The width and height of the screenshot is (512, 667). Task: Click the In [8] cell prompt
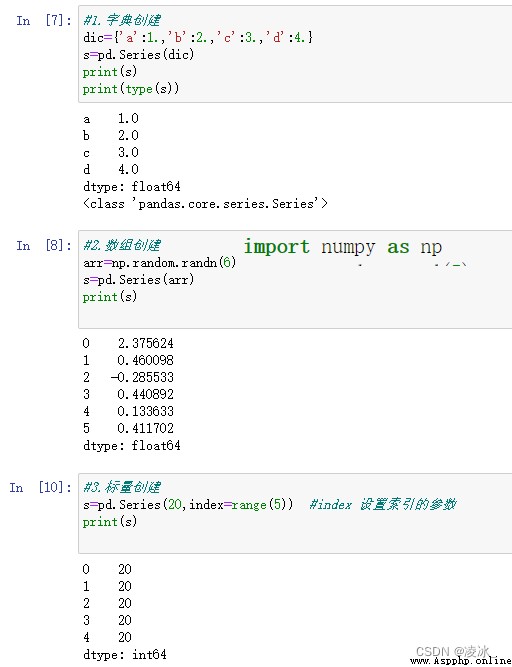click(x=44, y=245)
